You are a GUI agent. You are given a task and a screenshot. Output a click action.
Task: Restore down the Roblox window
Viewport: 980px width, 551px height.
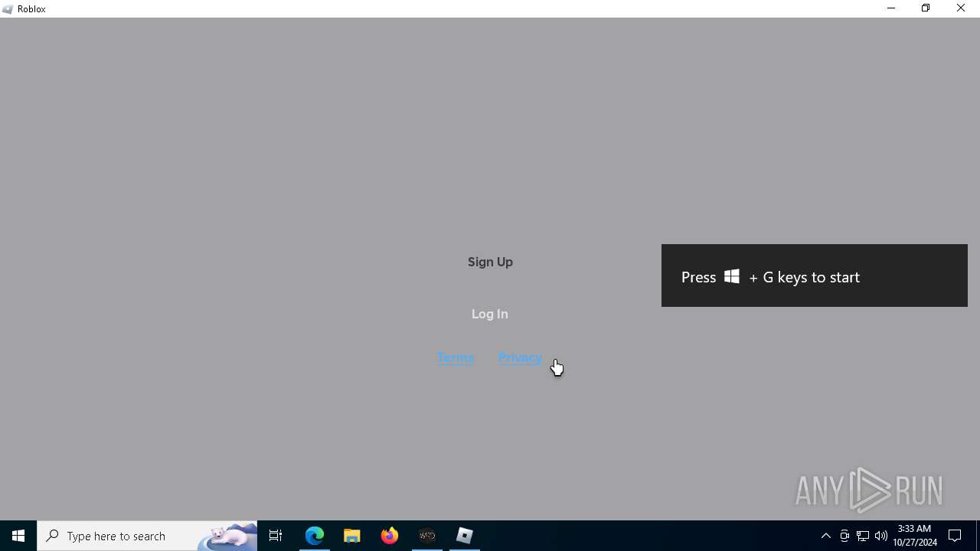click(926, 8)
